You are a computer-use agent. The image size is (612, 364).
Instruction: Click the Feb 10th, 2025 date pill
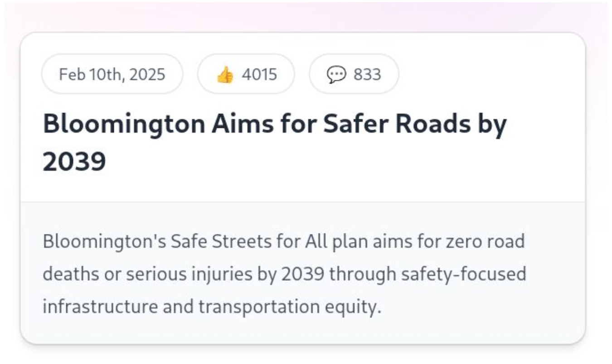[112, 74]
